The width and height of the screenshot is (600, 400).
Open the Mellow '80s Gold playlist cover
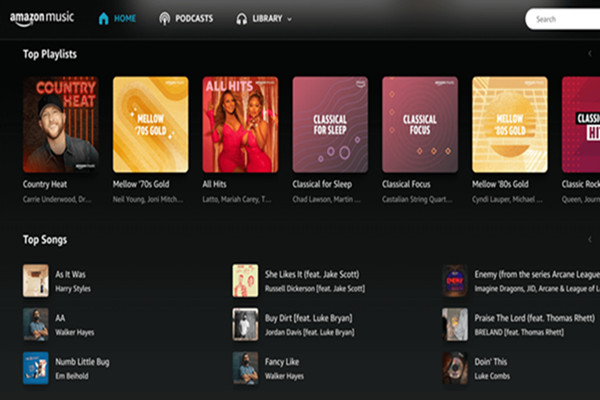(x=510, y=124)
